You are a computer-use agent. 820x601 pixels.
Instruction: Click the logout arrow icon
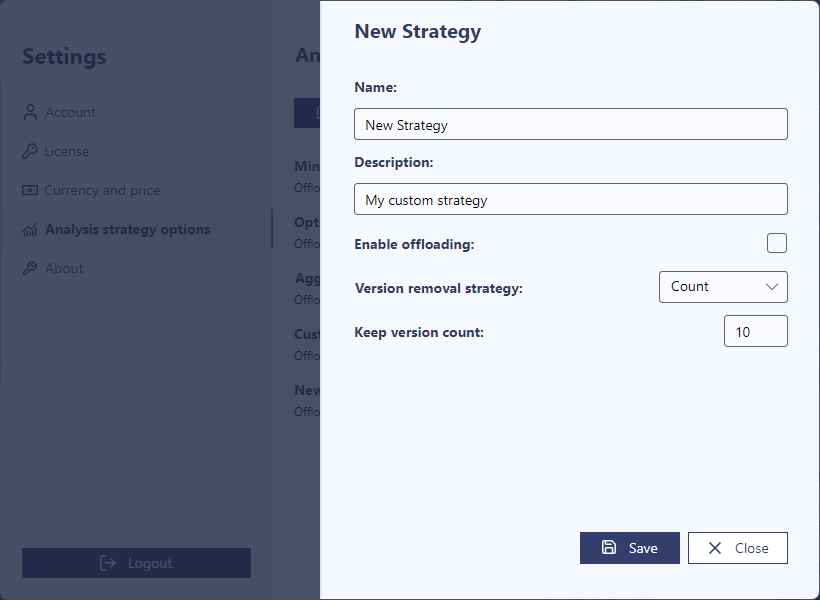[108, 563]
